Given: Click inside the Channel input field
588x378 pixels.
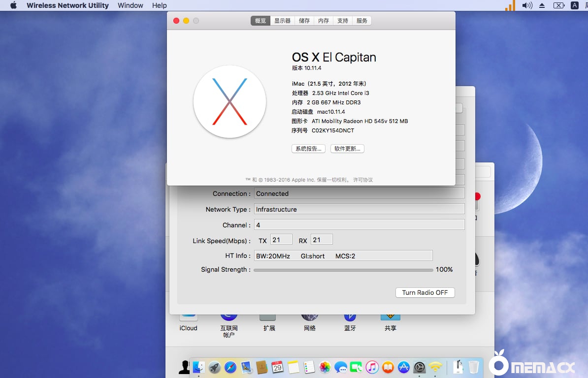Looking at the screenshot, I should click(x=359, y=224).
